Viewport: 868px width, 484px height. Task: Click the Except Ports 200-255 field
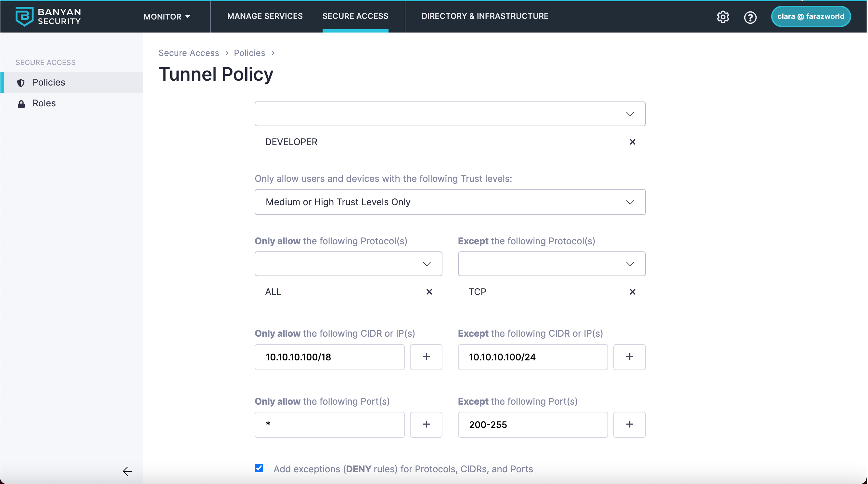[x=532, y=424]
